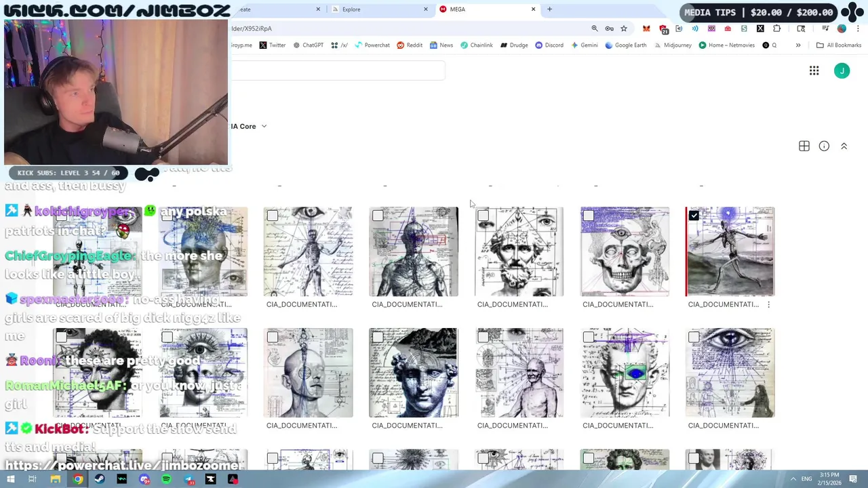868x488 pixels.
Task: Open Telegram from the taskbar
Action: 189,479
